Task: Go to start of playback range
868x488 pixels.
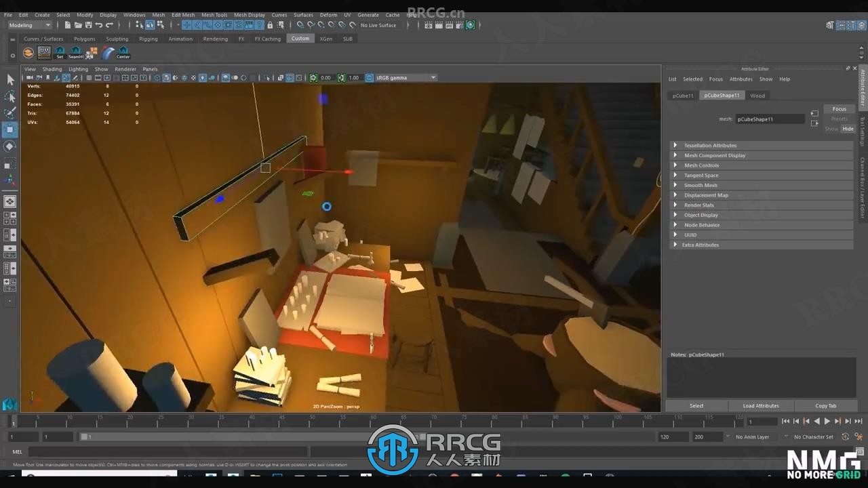Action: click(786, 422)
